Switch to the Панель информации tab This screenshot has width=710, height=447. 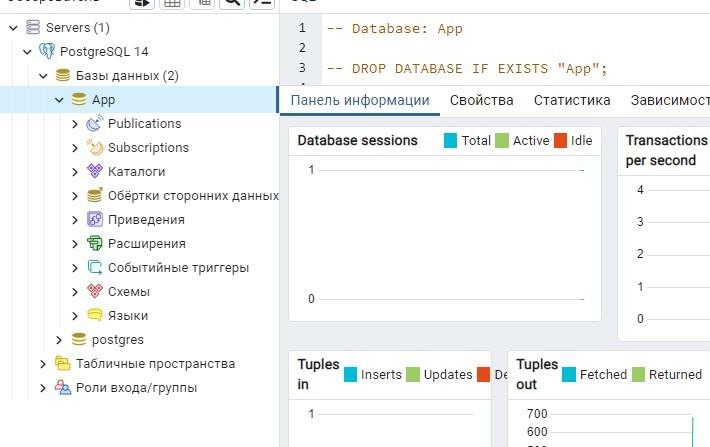[360, 100]
